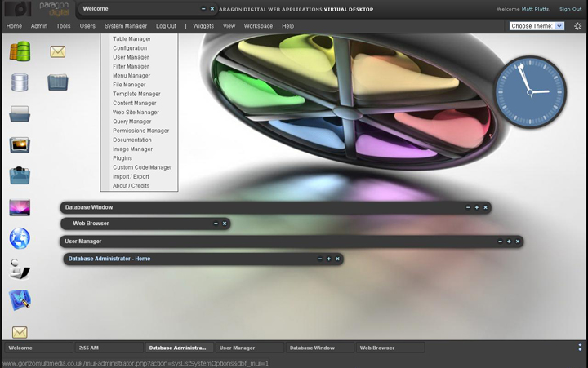Click the Log Out menu item
The image size is (588, 368).
click(x=166, y=26)
